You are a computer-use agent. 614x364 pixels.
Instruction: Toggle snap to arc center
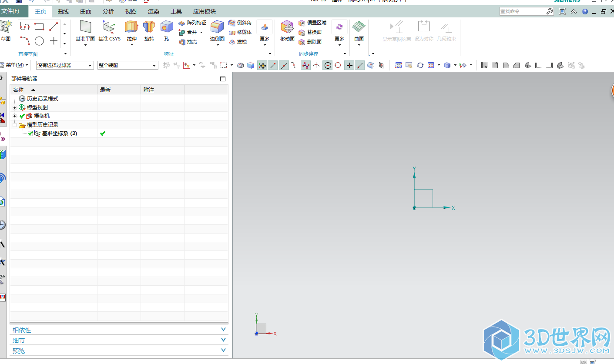327,65
